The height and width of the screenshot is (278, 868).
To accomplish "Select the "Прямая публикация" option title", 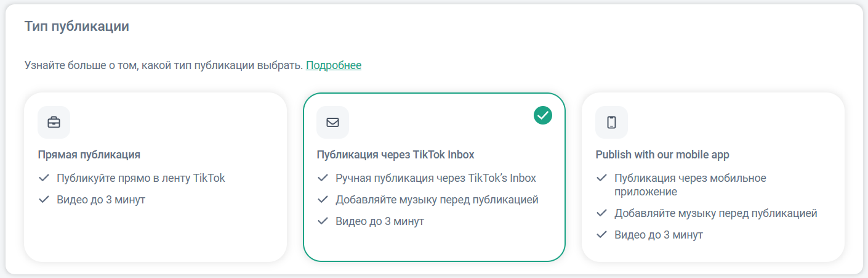I will (x=89, y=154).
